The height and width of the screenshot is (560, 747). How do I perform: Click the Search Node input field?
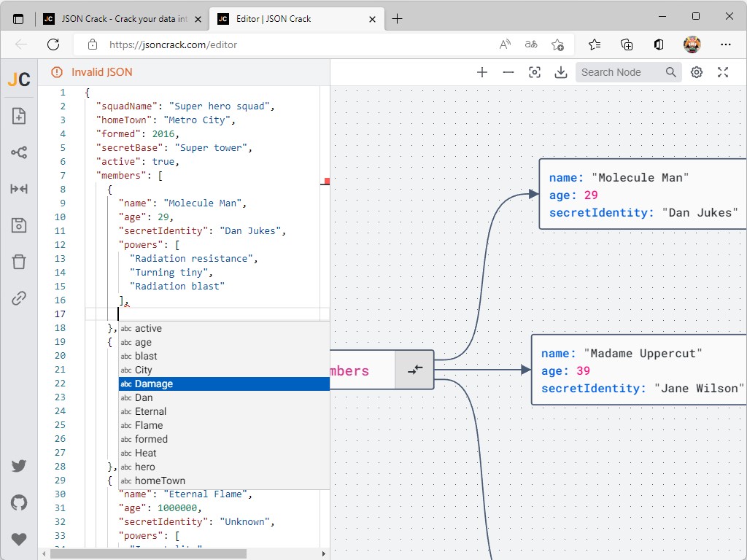pyautogui.click(x=620, y=72)
